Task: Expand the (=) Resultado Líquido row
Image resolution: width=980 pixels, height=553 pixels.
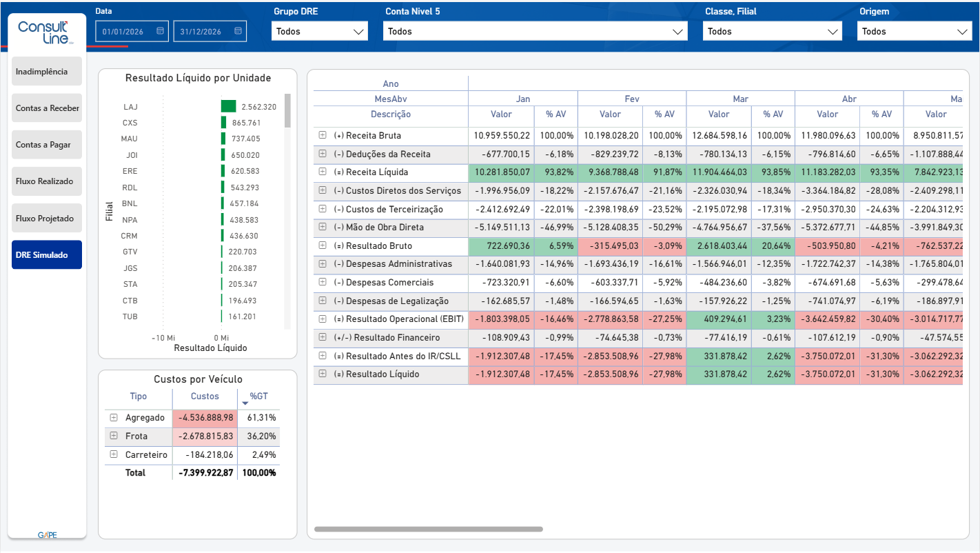Action: (322, 374)
